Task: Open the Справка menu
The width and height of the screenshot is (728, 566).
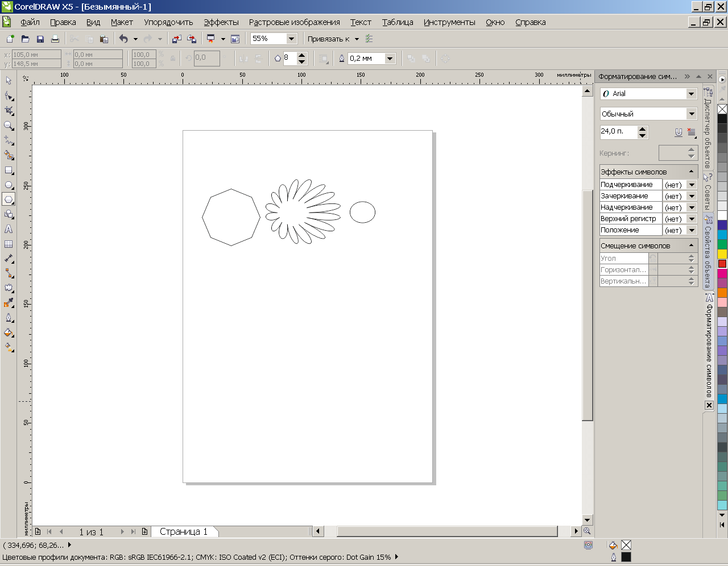Action: click(531, 22)
